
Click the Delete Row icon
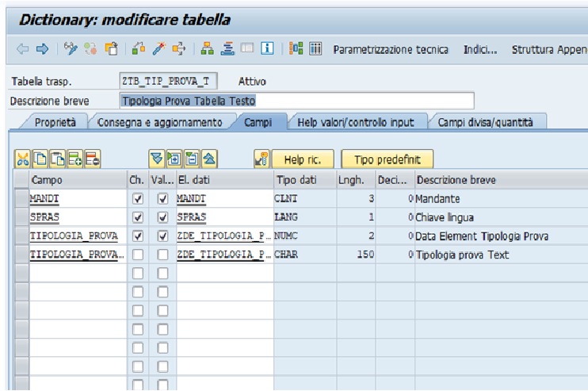(x=92, y=159)
